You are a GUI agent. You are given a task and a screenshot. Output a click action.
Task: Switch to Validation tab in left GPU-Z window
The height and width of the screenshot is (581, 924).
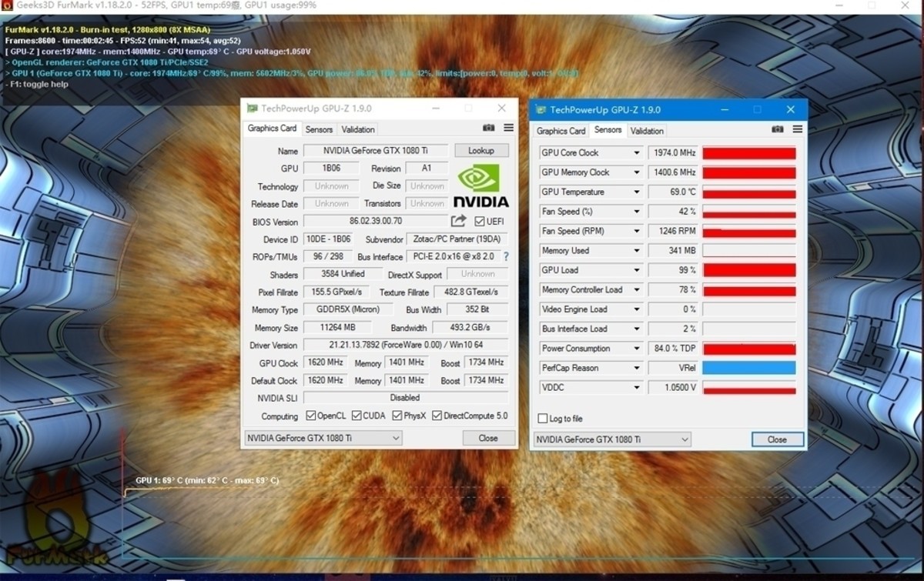[x=358, y=129]
